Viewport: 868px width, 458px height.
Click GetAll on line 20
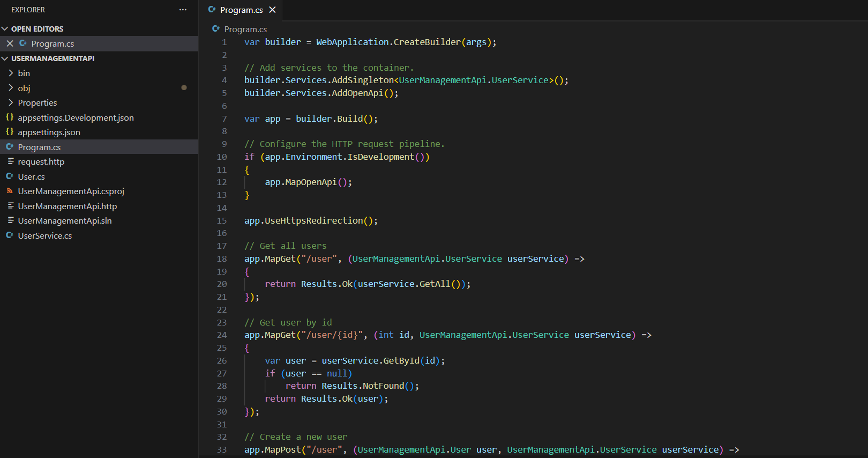435,284
